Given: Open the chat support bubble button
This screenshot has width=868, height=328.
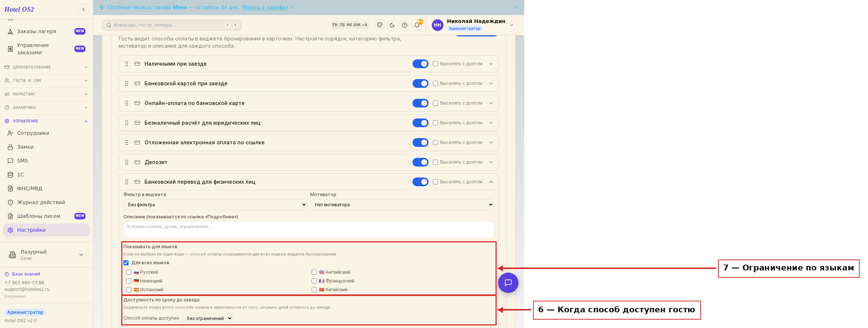Looking at the screenshot, I should click(508, 283).
